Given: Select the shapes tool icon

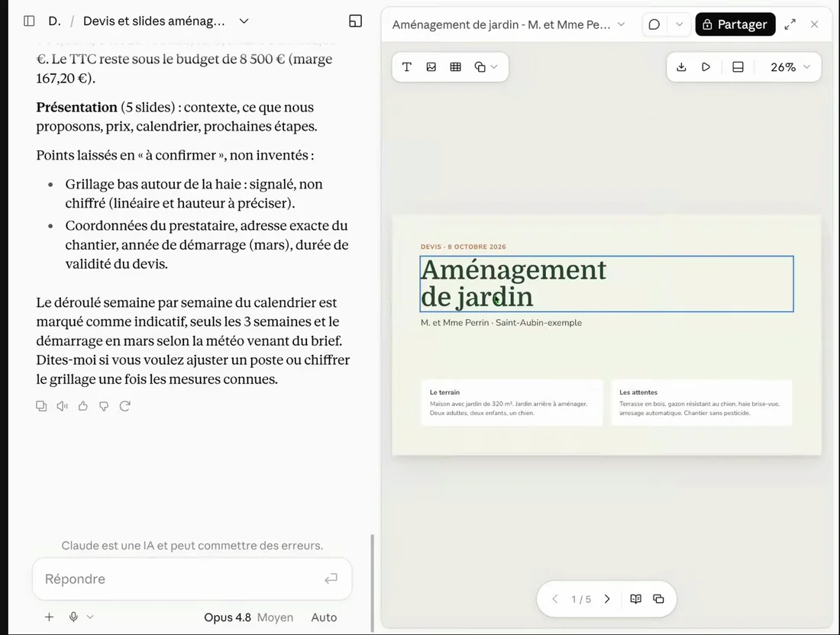Looking at the screenshot, I should 480,67.
